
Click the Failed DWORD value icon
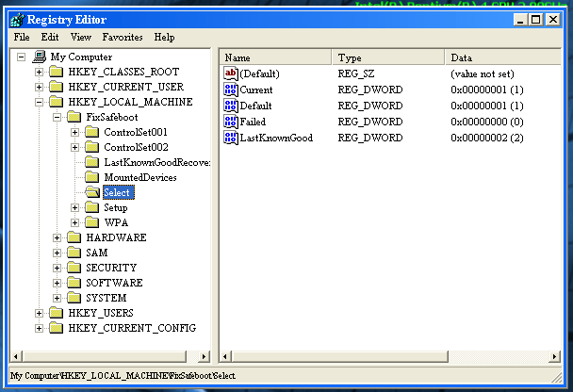231,122
